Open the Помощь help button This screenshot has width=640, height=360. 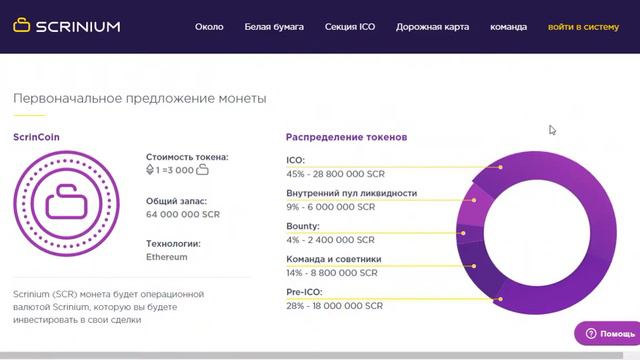pyautogui.click(x=607, y=333)
